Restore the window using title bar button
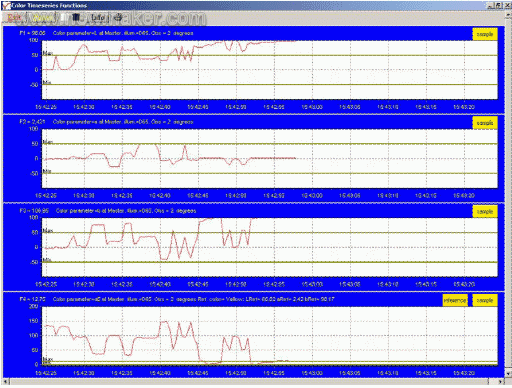512x388 pixels. pyautogui.click(x=499, y=5)
